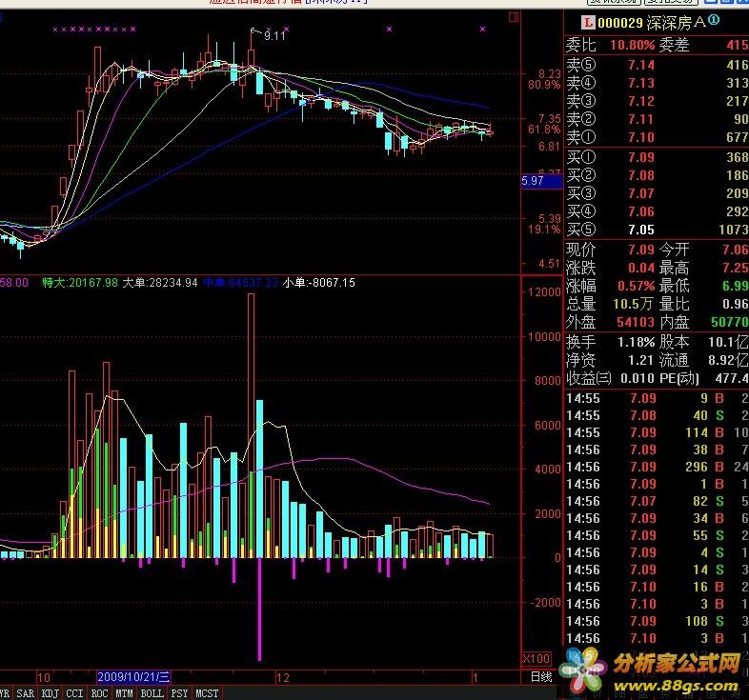The width and height of the screenshot is (749, 700).
Task: Select the MTM indicator tab
Action: (124, 693)
